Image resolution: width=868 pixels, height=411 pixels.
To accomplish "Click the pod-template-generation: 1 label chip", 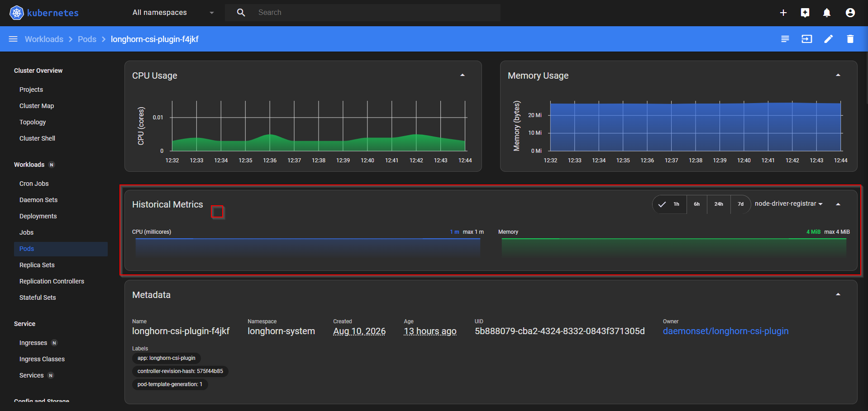I will point(170,384).
